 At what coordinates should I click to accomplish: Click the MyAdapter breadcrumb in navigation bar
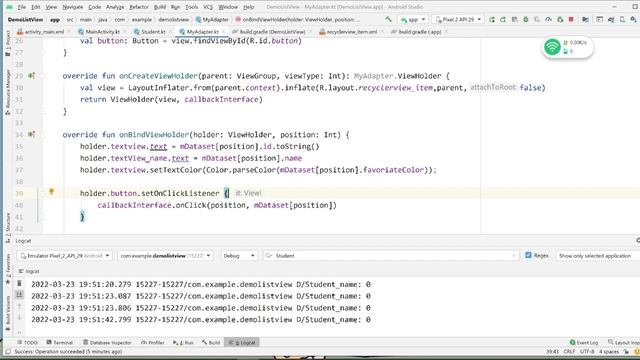click(212, 19)
